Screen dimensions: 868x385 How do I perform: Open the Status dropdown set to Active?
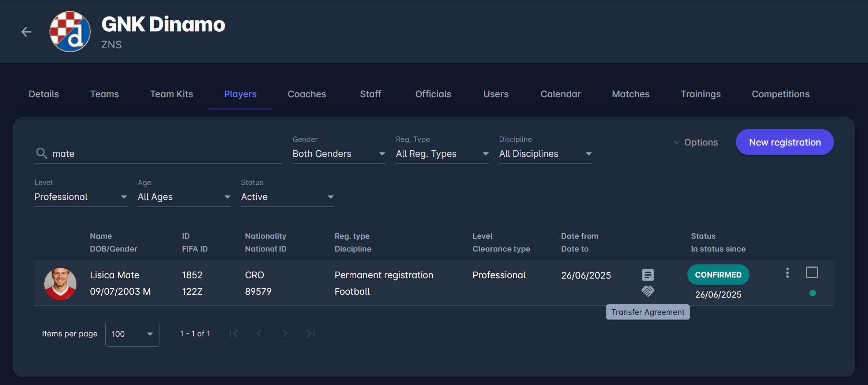coord(288,197)
